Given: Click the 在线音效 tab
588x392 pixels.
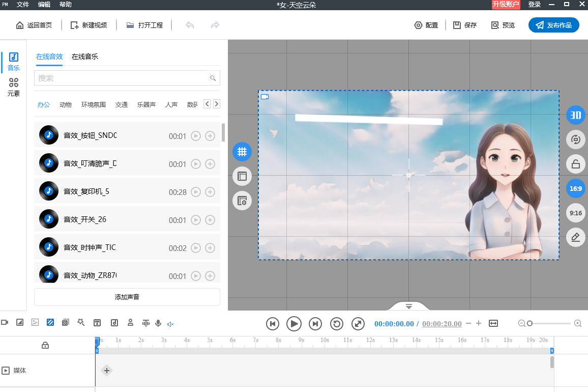Looking at the screenshot, I should coord(49,57).
